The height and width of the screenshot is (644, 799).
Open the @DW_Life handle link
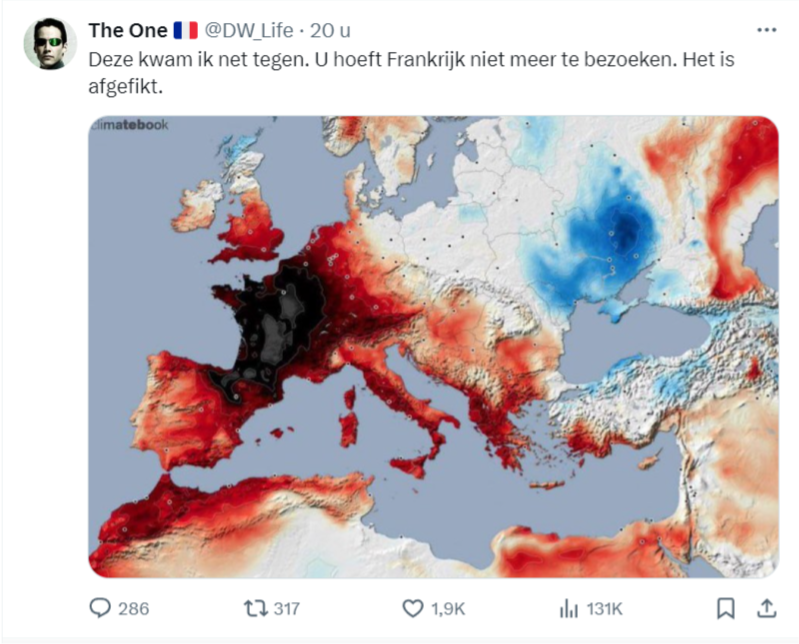click(249, 31)
